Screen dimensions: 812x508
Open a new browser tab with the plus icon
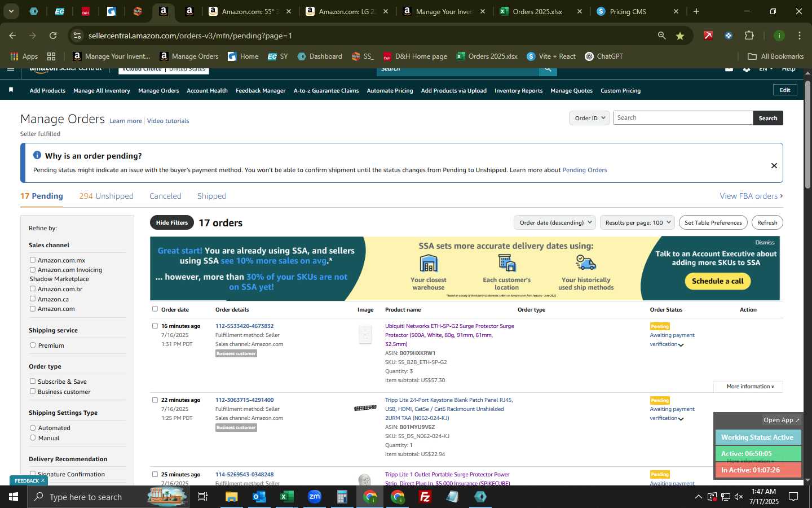click(696, 11)
